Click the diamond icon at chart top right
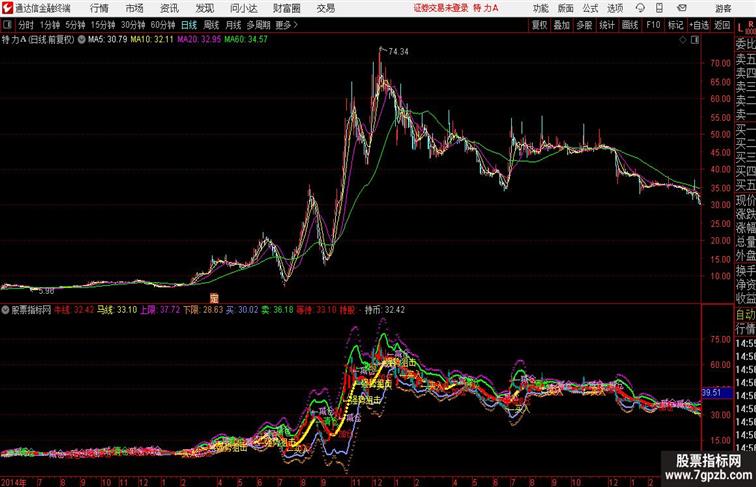The width and height of the screenshot is (756, 487). (x=683, y=40)
